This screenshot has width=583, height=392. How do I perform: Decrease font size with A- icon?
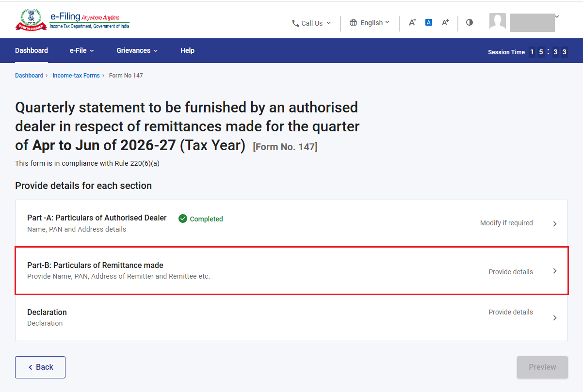[x=412, y=22]
